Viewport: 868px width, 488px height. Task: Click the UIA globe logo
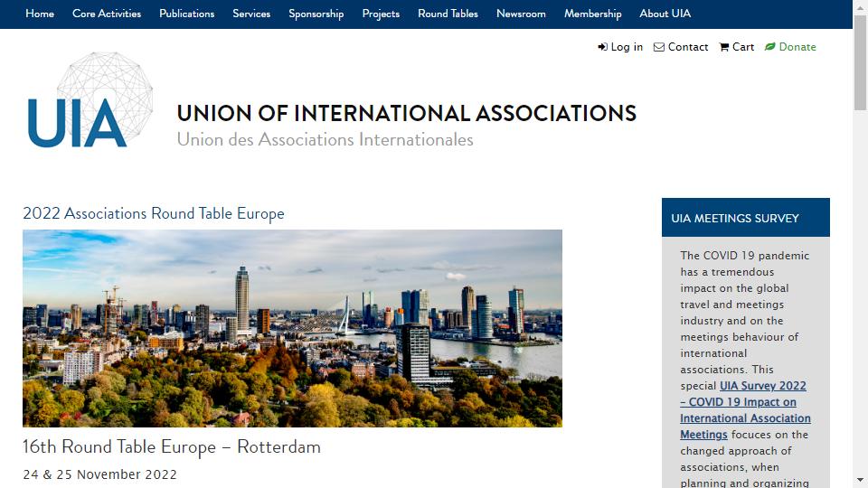90,100
